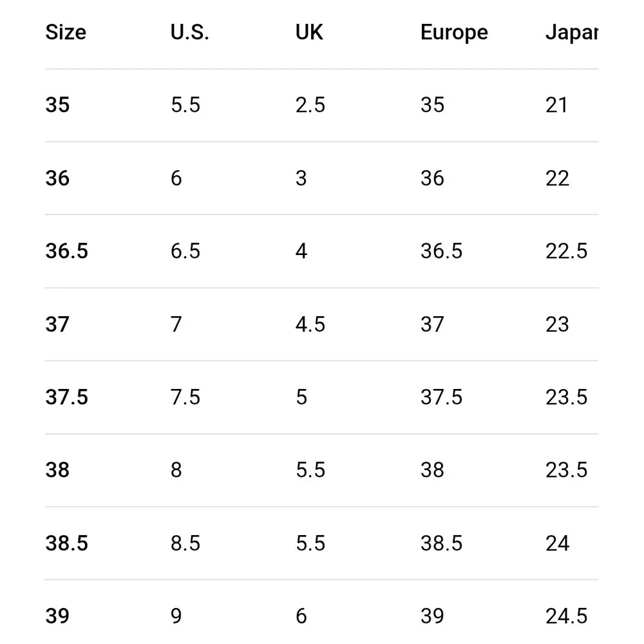The width and height of the screenshot is (644, 644).
Task: Select the size 38 row label
Action: tap(57, 470)
